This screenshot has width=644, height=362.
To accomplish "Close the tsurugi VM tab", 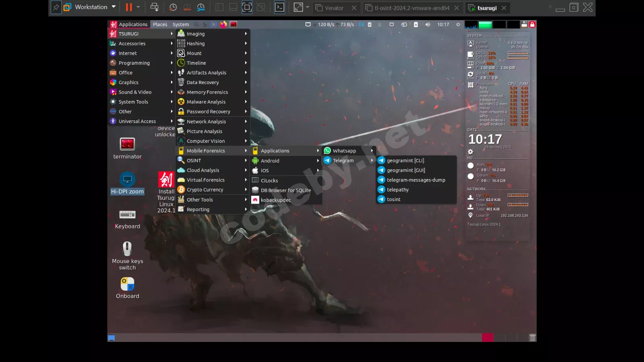I will pyautogui.click(x=504, y=8).
